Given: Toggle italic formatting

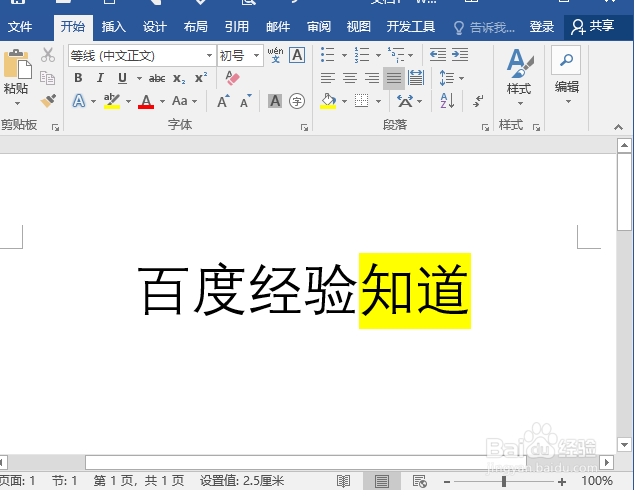Looking at the screenshot, I should (100, 78).
